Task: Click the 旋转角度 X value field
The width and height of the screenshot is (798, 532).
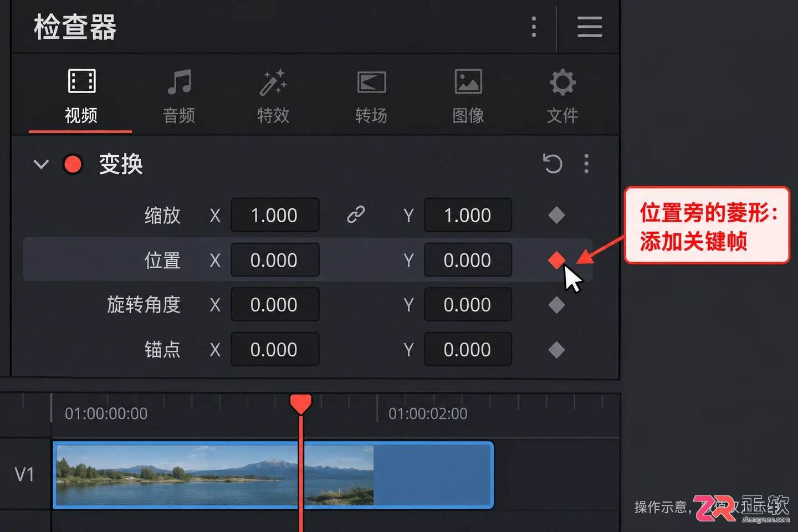Action: click(x=275, y=305)
